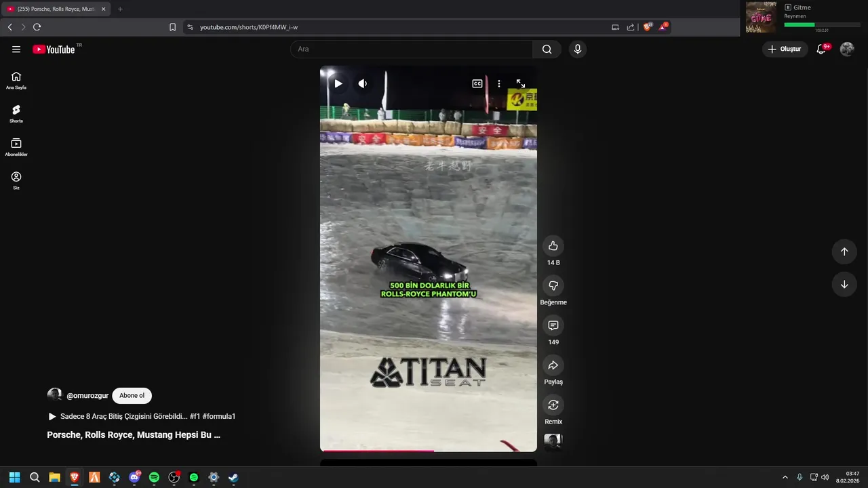Open the omurozgur channel avatar
This screenshot has width=868, height=488.
(54, 395)
